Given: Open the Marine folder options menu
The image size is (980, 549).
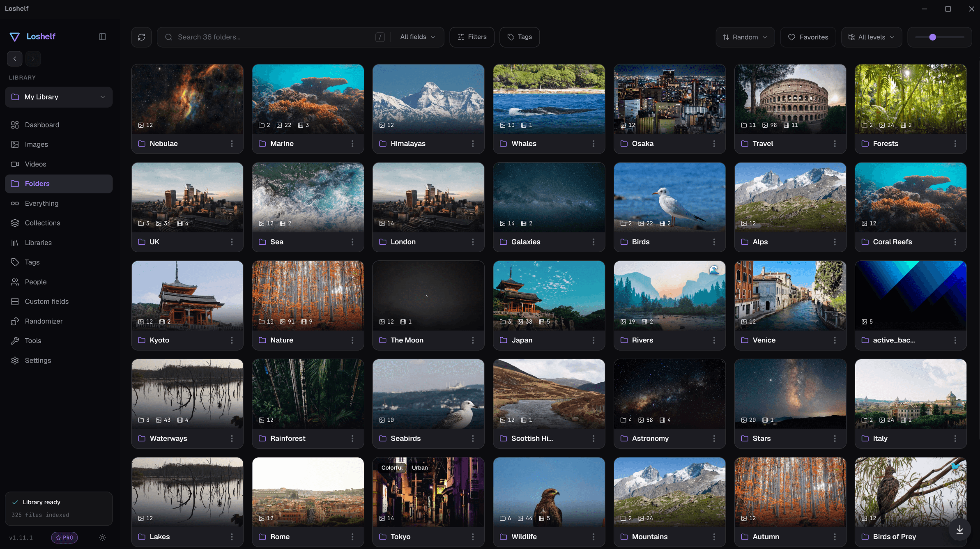Looking at the screenshot, I should (x=352, y=144).
